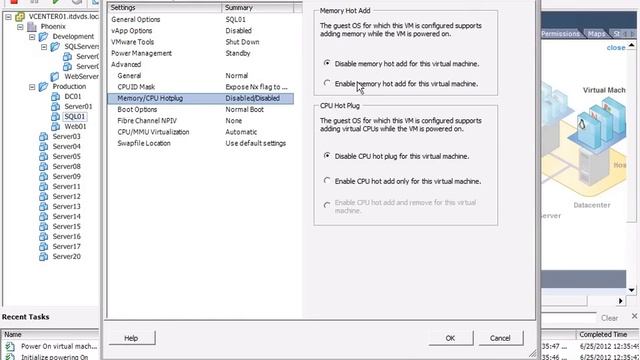Open the Maps tab in background window
This screenshot has width=640, height=360.
(x=596, y=34)
